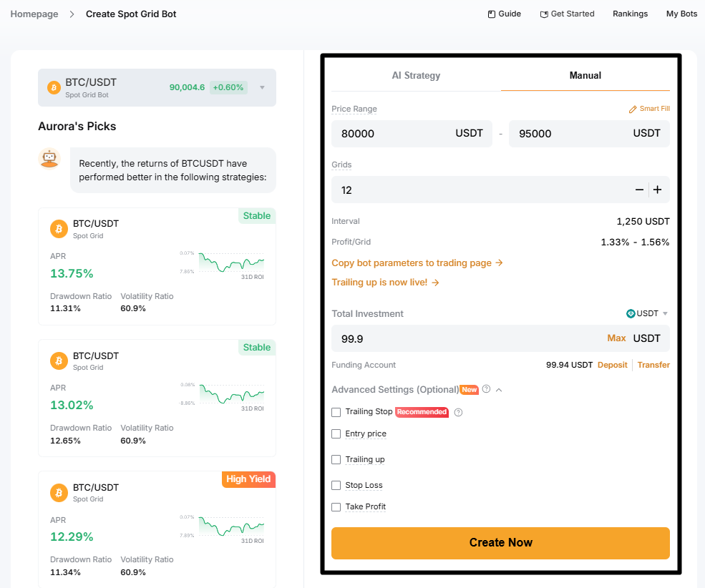The width and height of the screenshot is (705, 588).
Task: Click Aurora's robot avatar icon
Action: [x=49, y=158]
